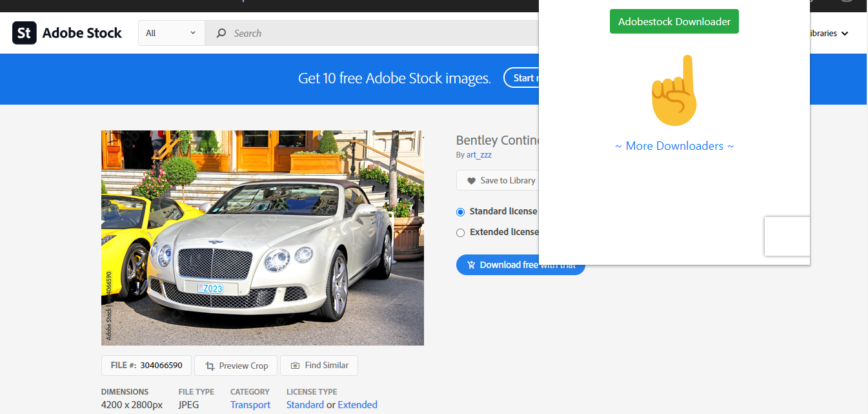This screenshot has height=414, width=868.
Task: Expand the Libraries menu chevron
Action: click(844, 34)
